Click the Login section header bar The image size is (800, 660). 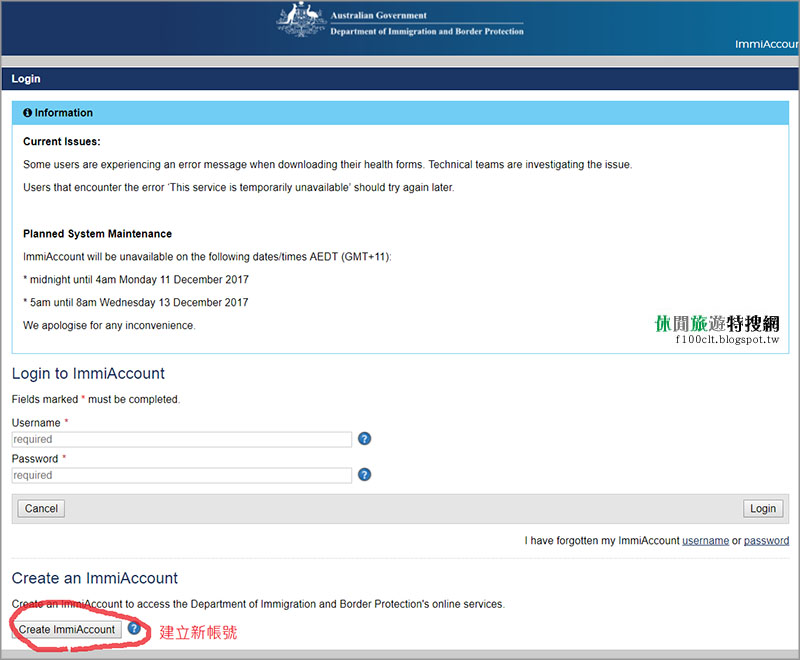pyautogui.click(x=400, y=79)
